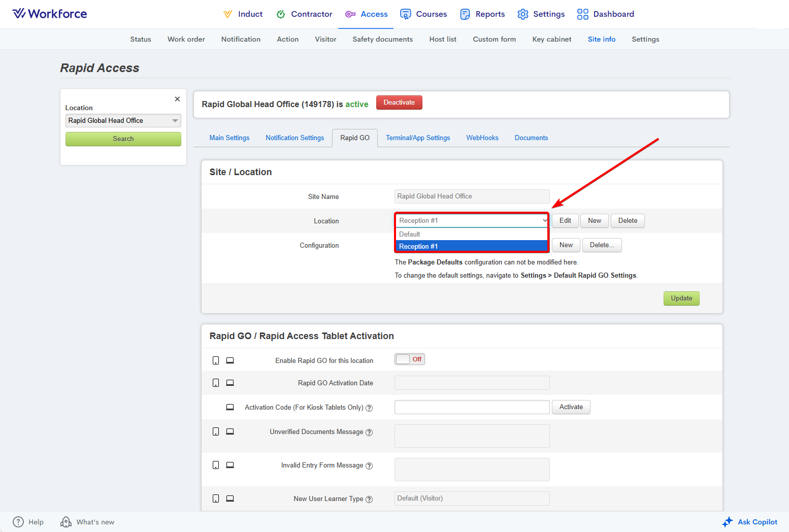Click New button in the Location row
The image size is (789, 532).
click(x=595, y=221)
